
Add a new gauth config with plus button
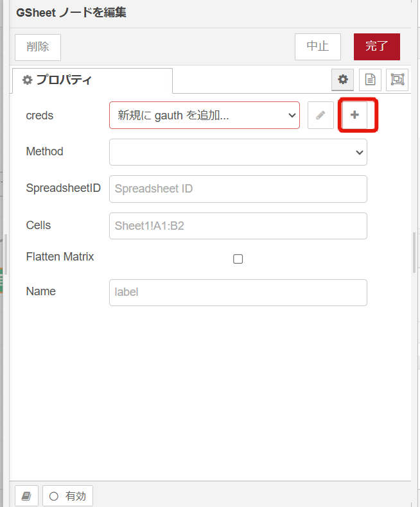pos(354,115)
